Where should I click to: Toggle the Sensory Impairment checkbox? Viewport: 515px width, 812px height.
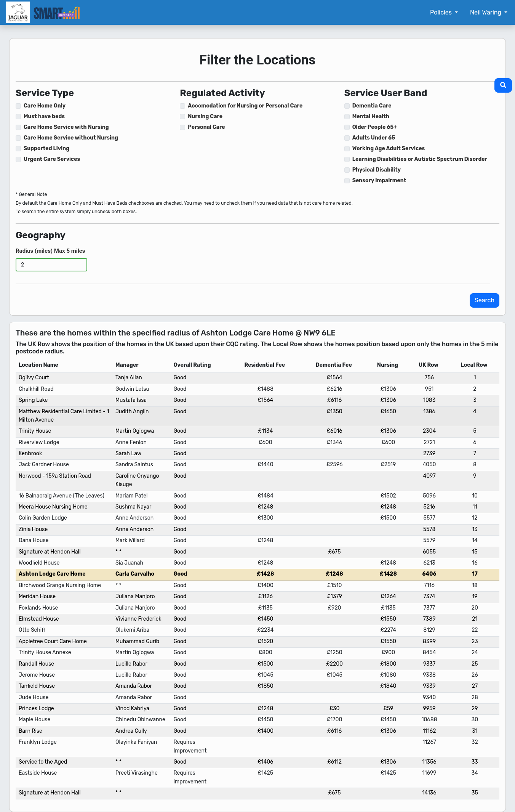tap(347, 181)
